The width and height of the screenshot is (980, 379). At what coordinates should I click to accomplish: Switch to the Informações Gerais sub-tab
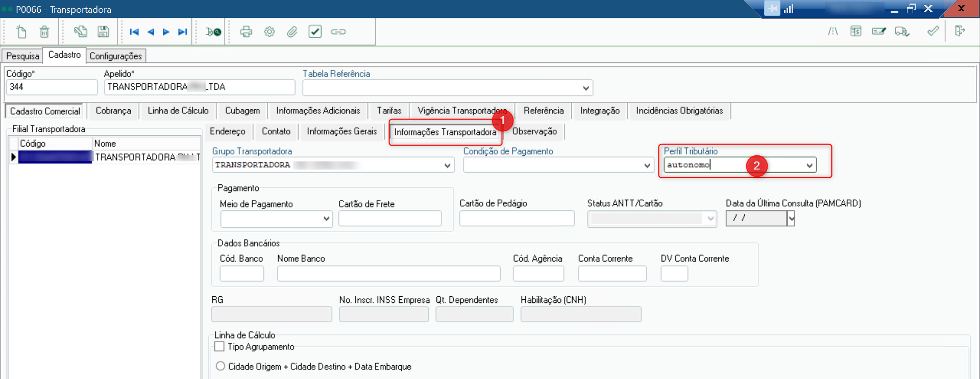(342, 131)
